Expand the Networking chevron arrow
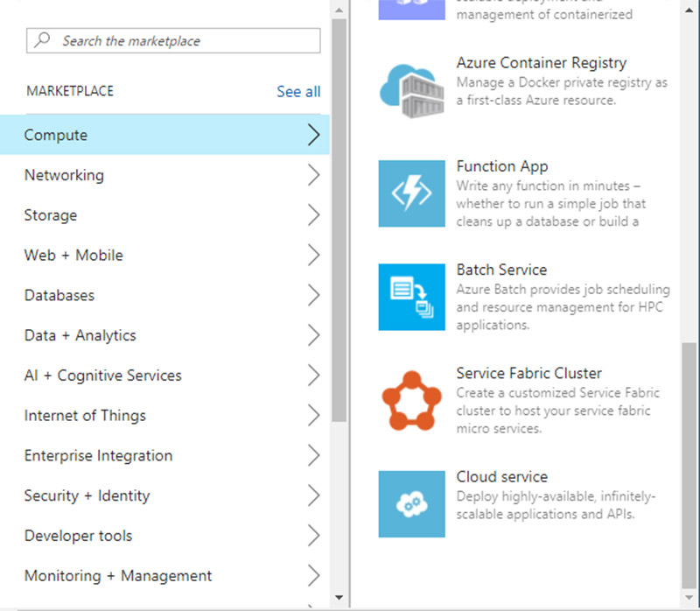 314,175
